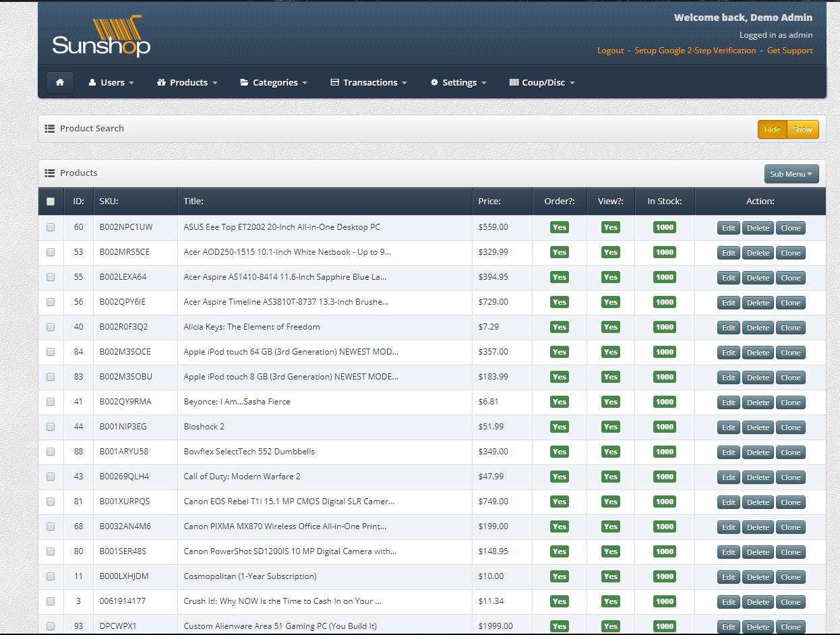
Task: Open the Transactions menu
Action: [369, 82]
